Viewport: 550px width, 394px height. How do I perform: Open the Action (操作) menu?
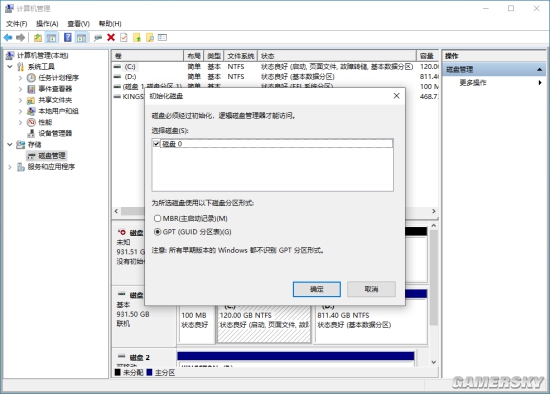click(47, 24)
